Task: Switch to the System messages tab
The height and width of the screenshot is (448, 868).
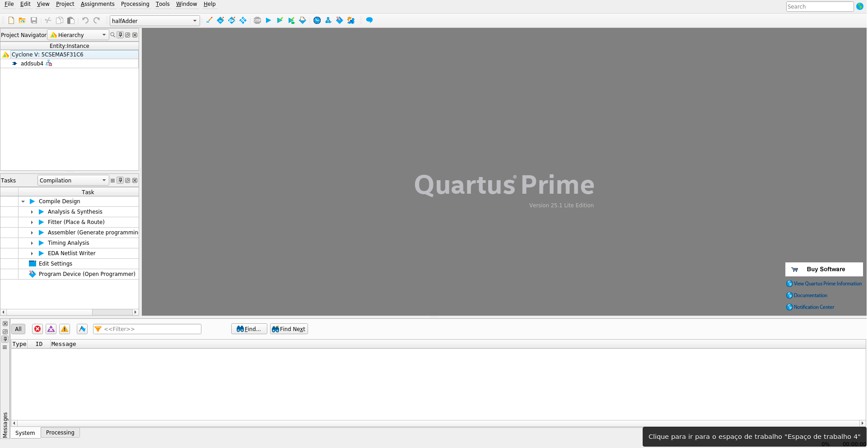Action: click(25, 433)
